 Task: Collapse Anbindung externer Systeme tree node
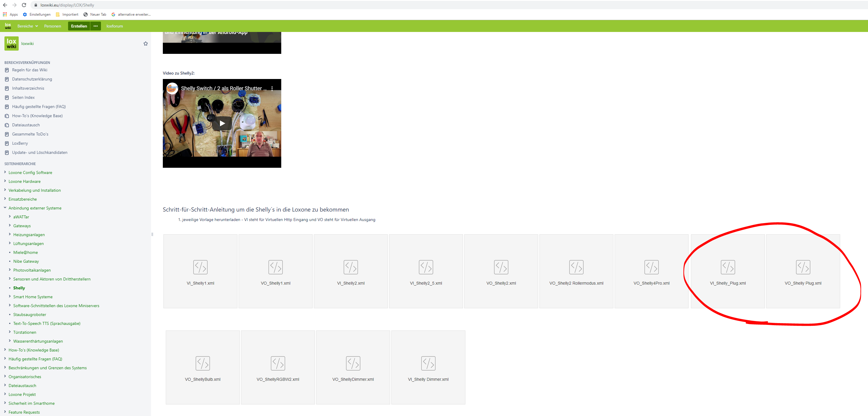(5, 208)
